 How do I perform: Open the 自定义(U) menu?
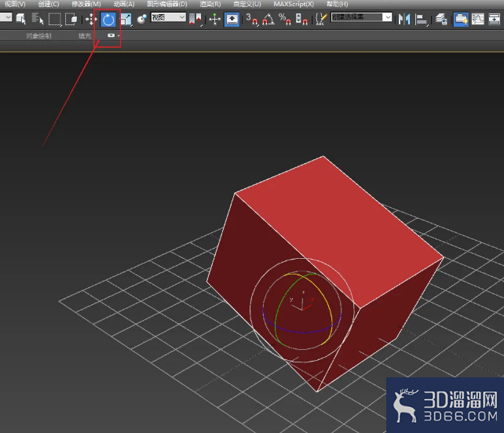[247, 4]
